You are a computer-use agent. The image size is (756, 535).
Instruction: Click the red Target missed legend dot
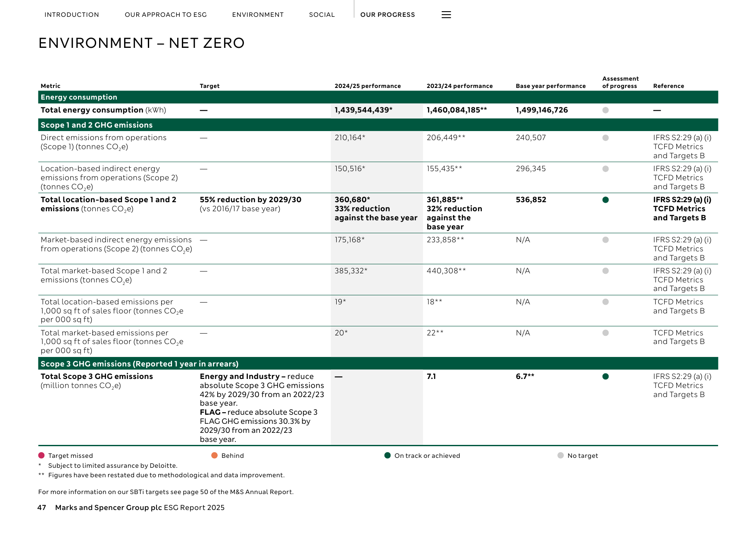[x=41, y=455]
